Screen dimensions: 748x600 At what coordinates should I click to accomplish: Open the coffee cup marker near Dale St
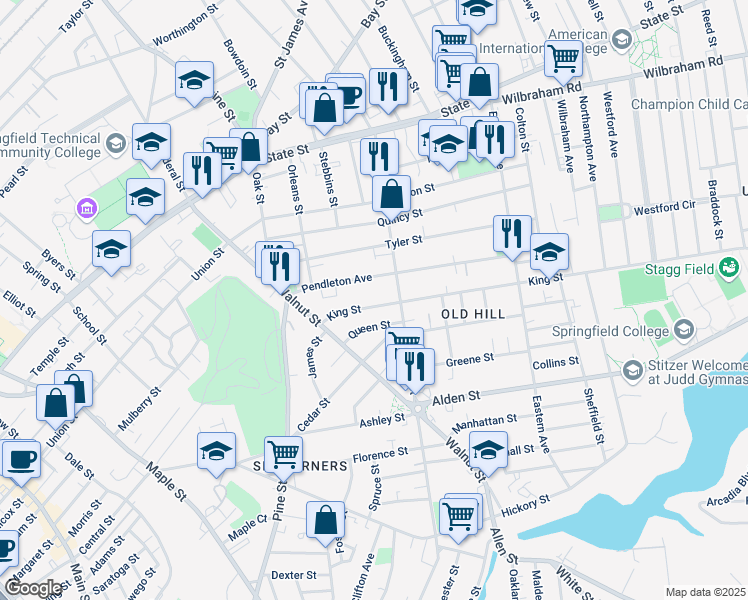pyautogui.click(x=21, y=461)
